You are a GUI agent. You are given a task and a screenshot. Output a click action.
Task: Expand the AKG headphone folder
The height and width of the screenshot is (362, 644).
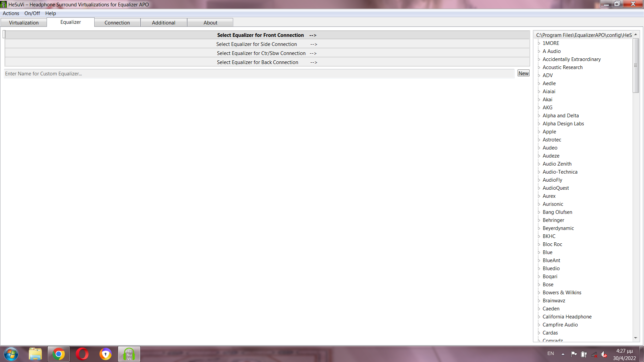(x=539, y=108)
